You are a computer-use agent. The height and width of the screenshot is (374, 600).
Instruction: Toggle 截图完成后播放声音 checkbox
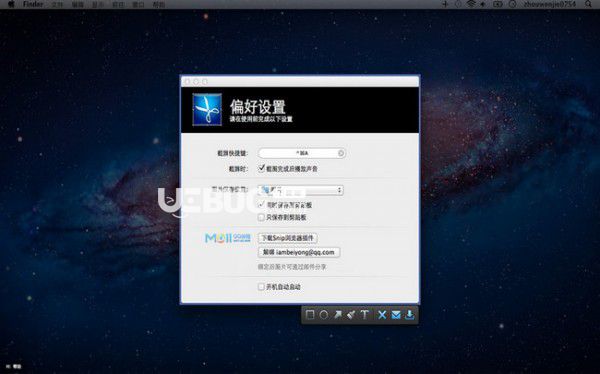pos(261,168)
